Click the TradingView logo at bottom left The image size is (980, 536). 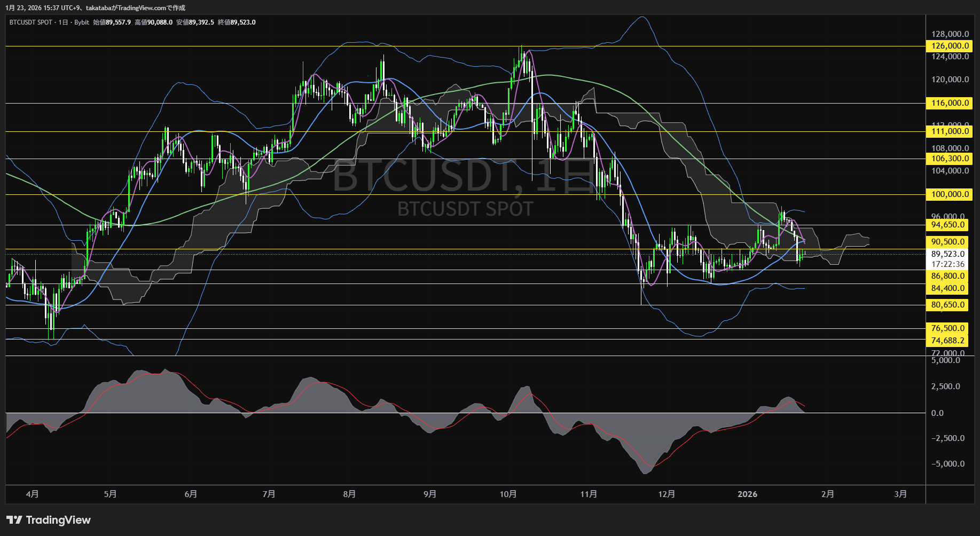48,520
